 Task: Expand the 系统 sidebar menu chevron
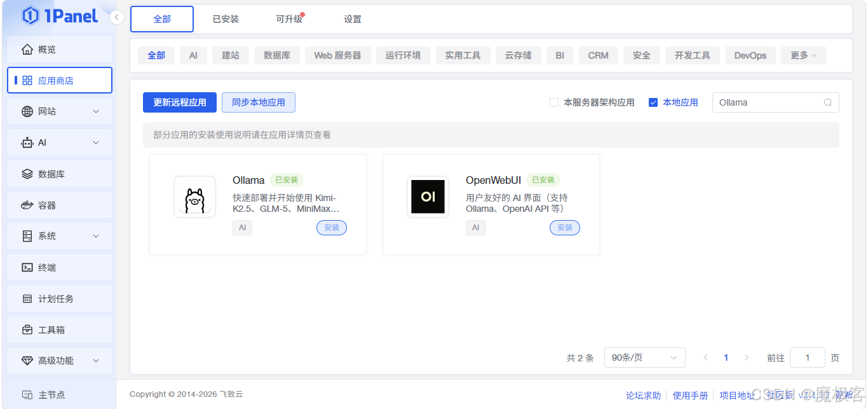(x=96, y=236)
